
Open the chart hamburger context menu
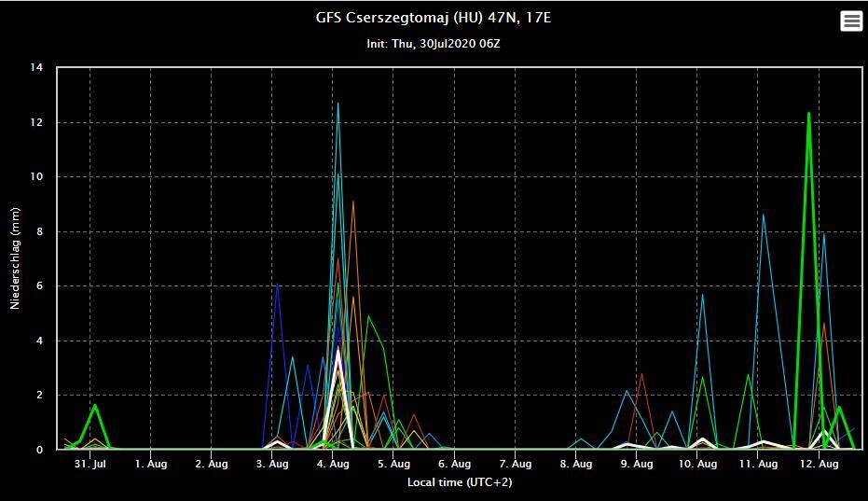[851, 21]
